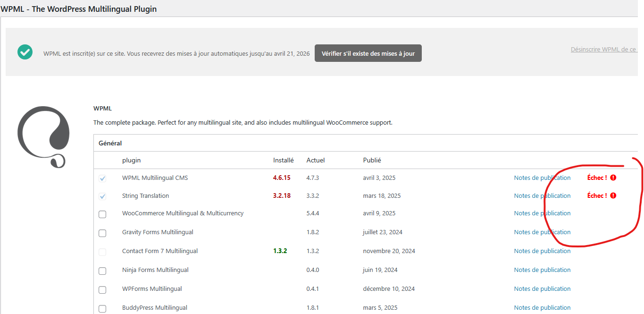Viewport: 644px width, 314px height.
Task: Toggle the WPML Multilingual CMS checkbox
Action: click(102, 178)
